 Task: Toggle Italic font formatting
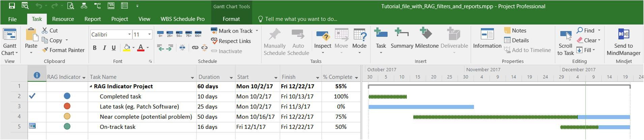(104, 48)
